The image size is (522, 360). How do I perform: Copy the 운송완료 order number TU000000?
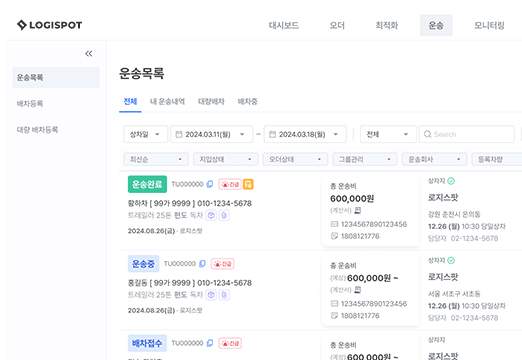click(x=210, y=184)
